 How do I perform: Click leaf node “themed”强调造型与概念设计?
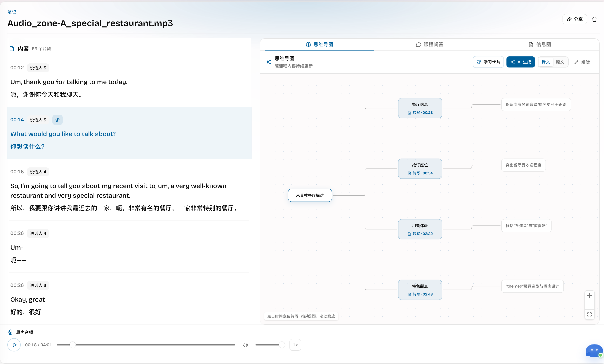[x=532, y=286]
